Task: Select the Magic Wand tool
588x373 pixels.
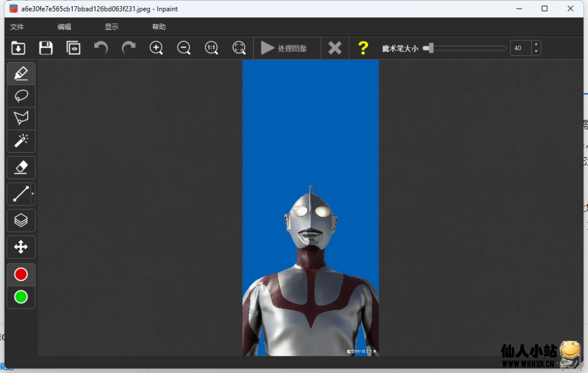Action: [x=21, y=141]
